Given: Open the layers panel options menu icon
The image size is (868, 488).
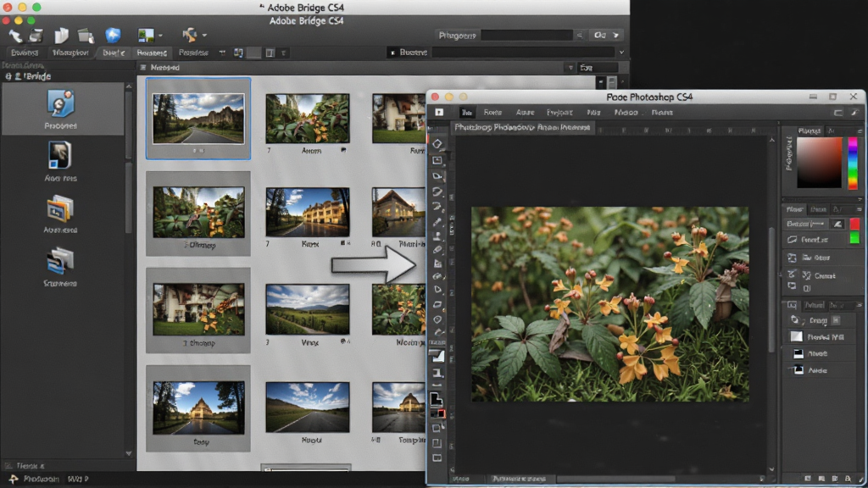Looking at the screenshot, I should point(860,305).
